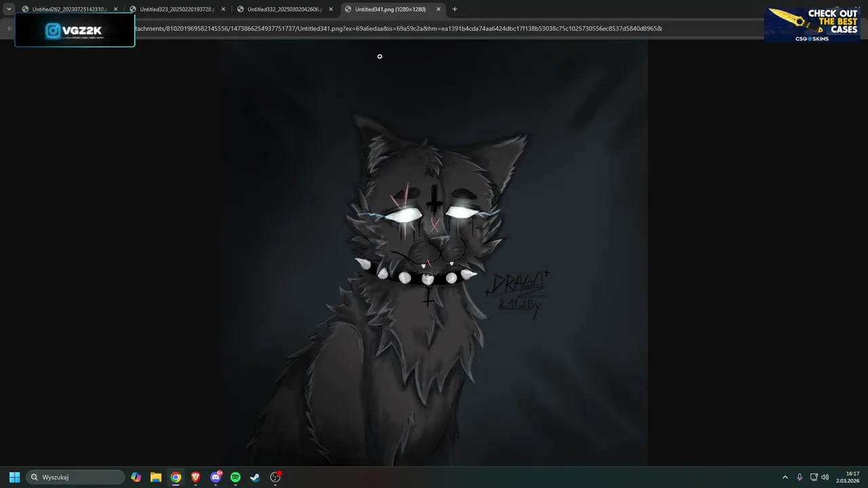Screen dimensions: 868x488
Task: Launch Brave browser from the taskbar
Action: [x=195, y=477]
